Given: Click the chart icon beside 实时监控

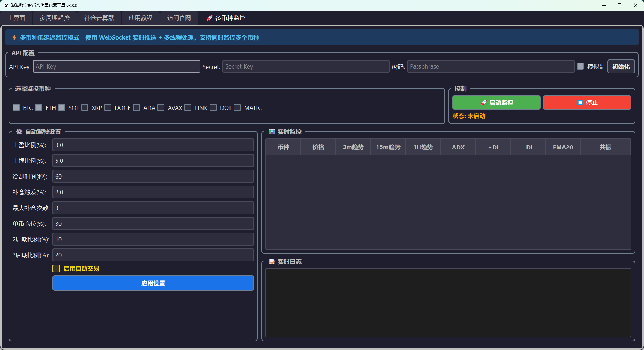Looking at the screenshot, I should coord(272,132).
